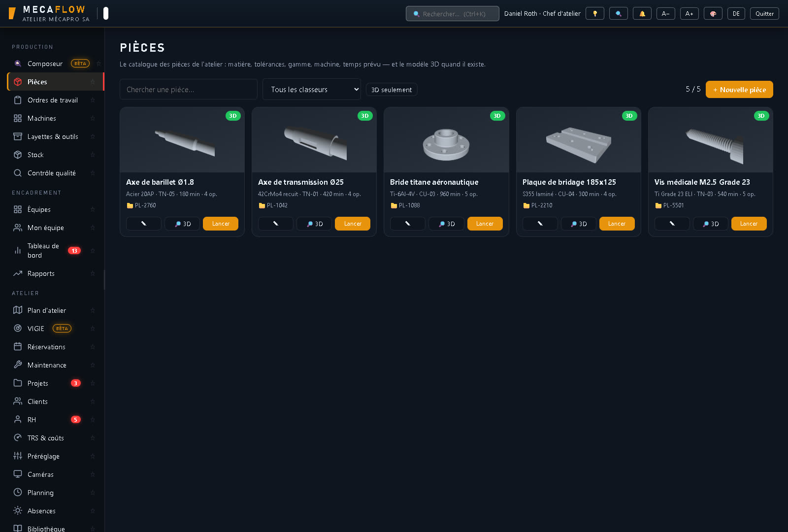Click the Stock box icon
The width and height of the screenshot is (788, 532).
coord(18,155)
